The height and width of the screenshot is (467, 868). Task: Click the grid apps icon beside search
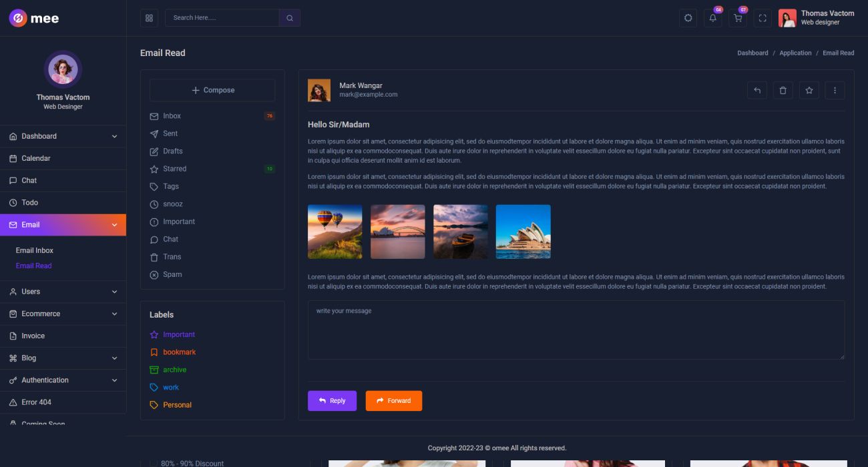[149, 18]
